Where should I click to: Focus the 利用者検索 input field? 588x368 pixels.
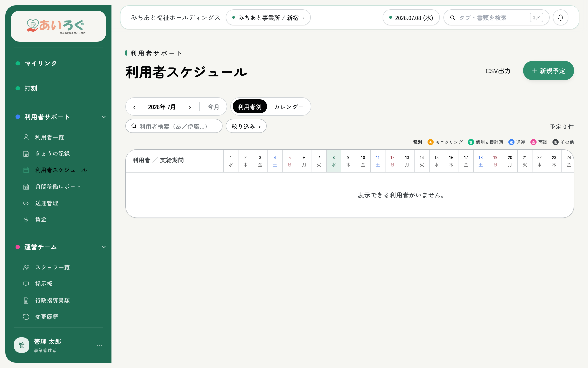(174, 126)
